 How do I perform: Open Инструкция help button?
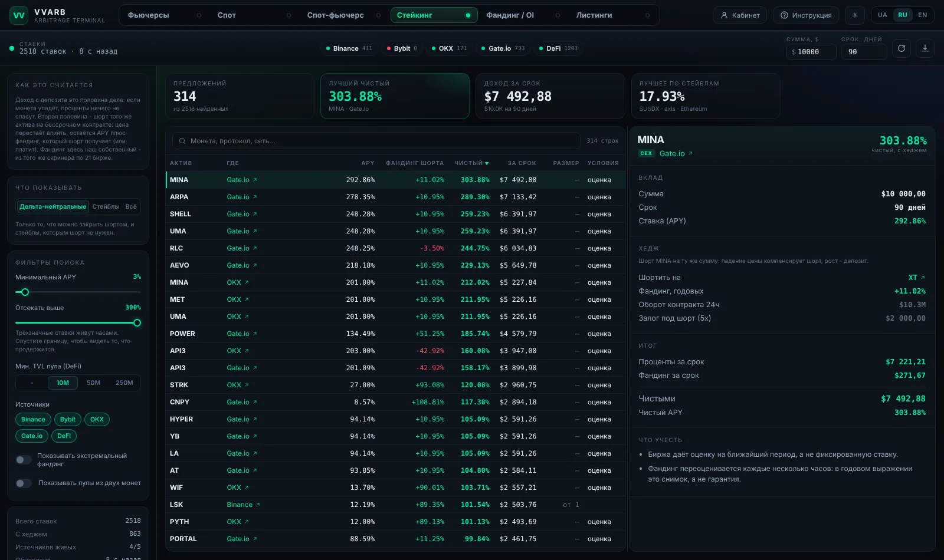pyautogui.click(x=806, y=15)
